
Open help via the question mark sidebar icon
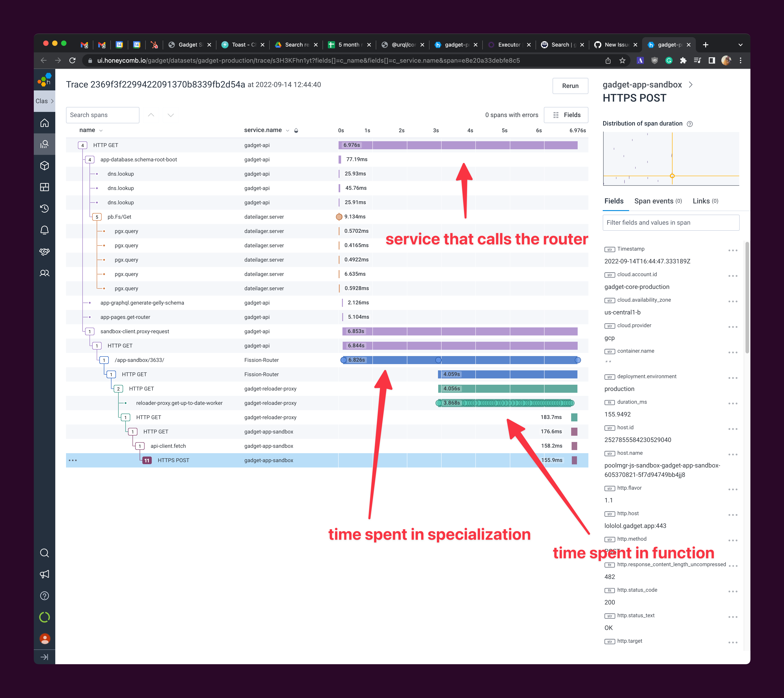tap(45, 596)
